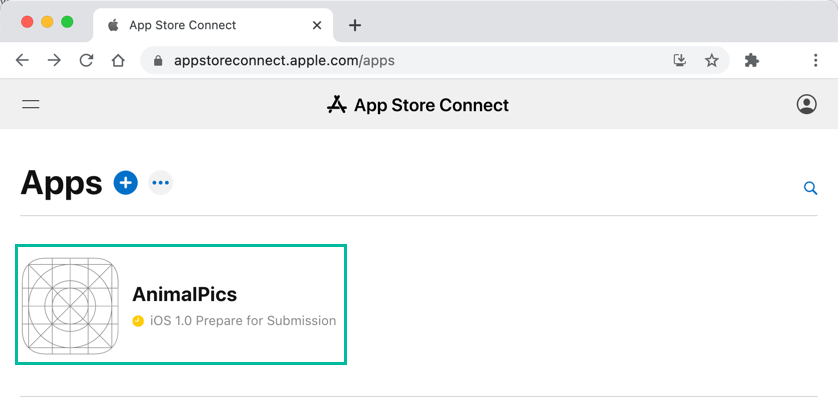838x410 pixels.
Task: Close the App Store Connect tab
Action: pyautogui.click(x=317, y=25)
